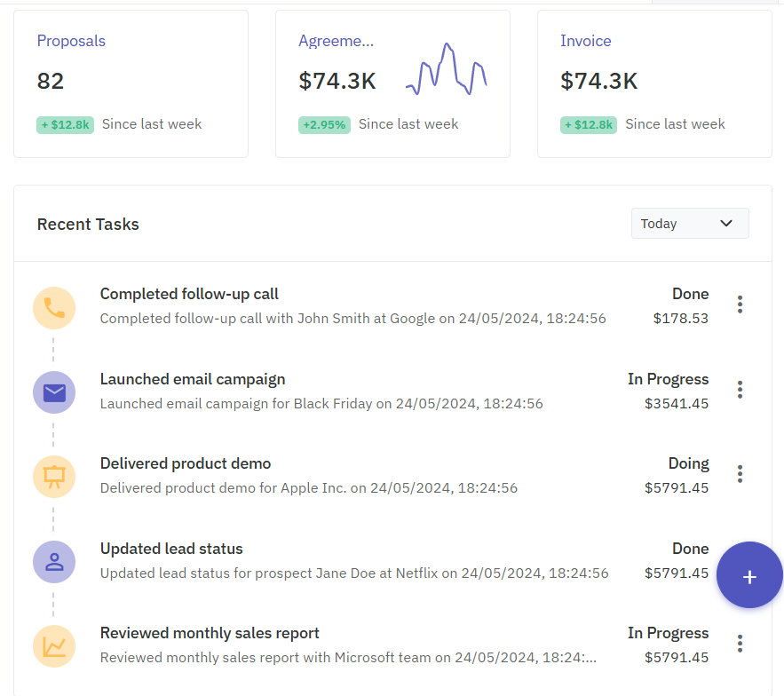This screenshot has height=696, width=784.
Task: Open the Invoice card link
Action: point(585,41)
